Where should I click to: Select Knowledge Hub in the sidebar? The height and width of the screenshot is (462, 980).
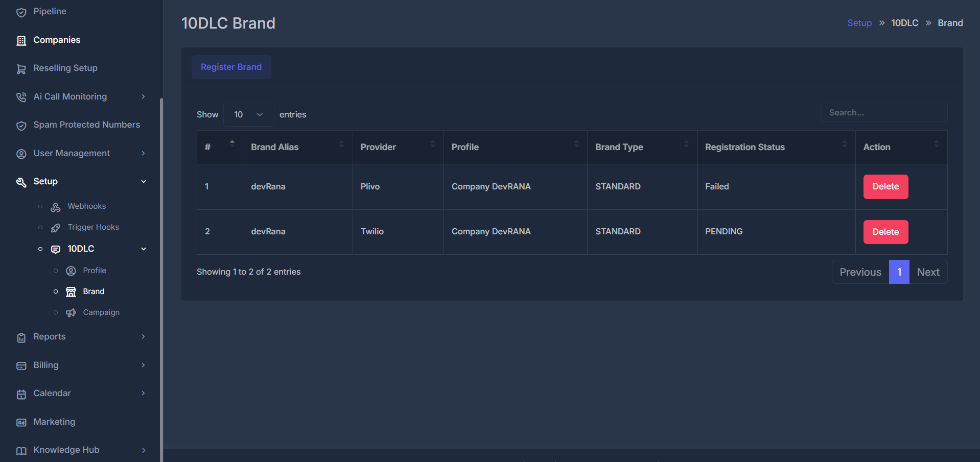tap(66, 450)
